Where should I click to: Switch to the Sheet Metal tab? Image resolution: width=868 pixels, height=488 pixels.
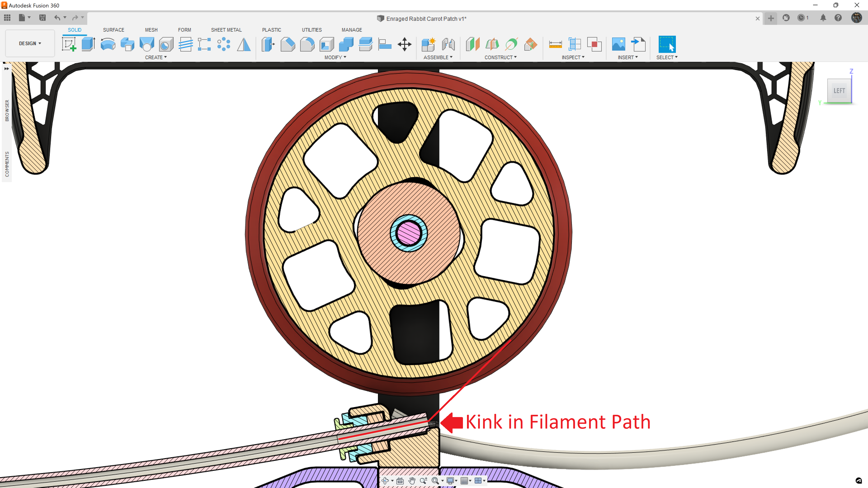226,30
